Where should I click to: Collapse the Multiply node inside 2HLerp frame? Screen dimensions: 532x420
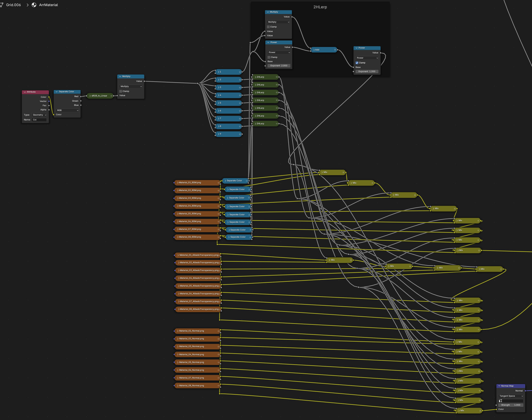click(x=268, y=12)
